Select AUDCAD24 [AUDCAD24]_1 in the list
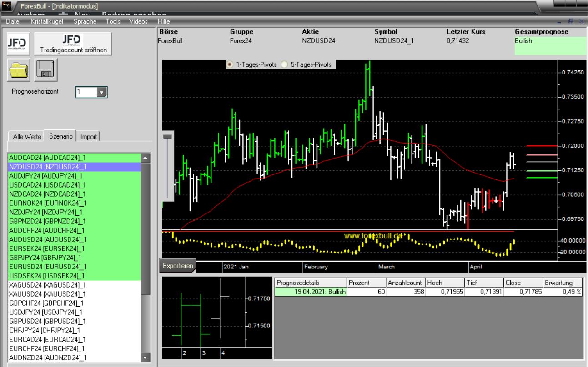The image size is (588, 367). (75, 158)
